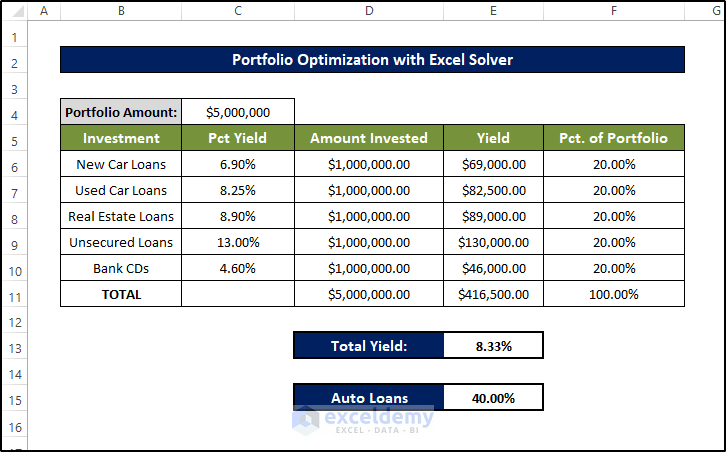Select the total yield $416,500.00 cell
This screenshot has height=452, width=726.
pos(493,295)
